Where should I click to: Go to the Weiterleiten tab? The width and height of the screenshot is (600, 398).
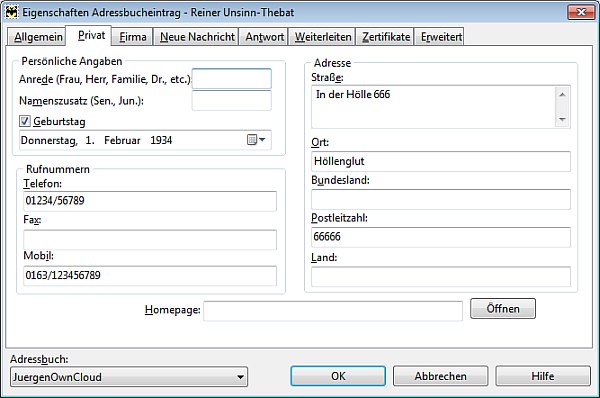322,37
